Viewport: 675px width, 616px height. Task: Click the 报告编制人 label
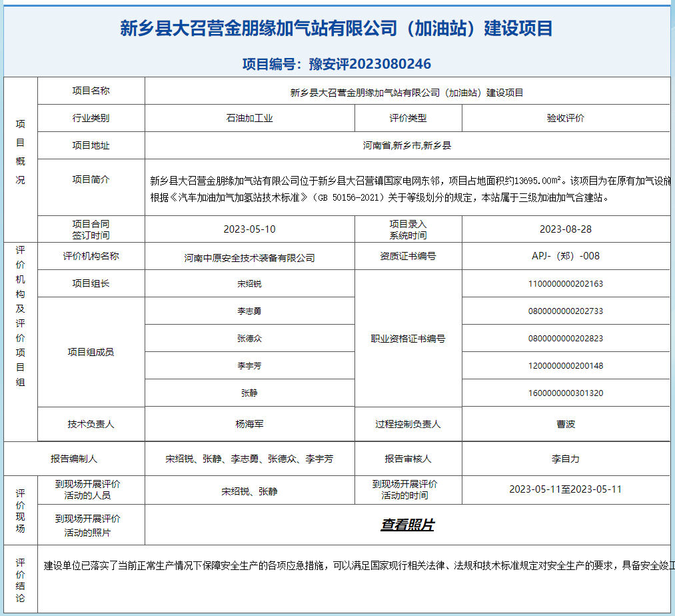[74, 459]
